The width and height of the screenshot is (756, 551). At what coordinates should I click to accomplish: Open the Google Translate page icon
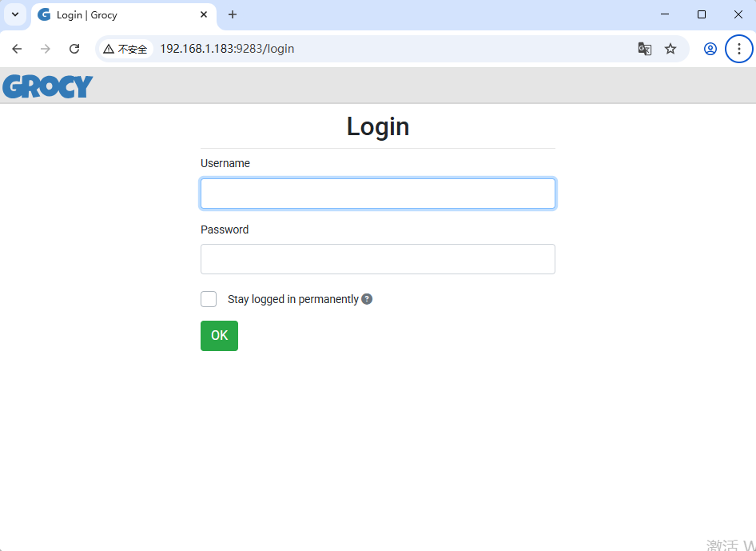tap(644, 49)
